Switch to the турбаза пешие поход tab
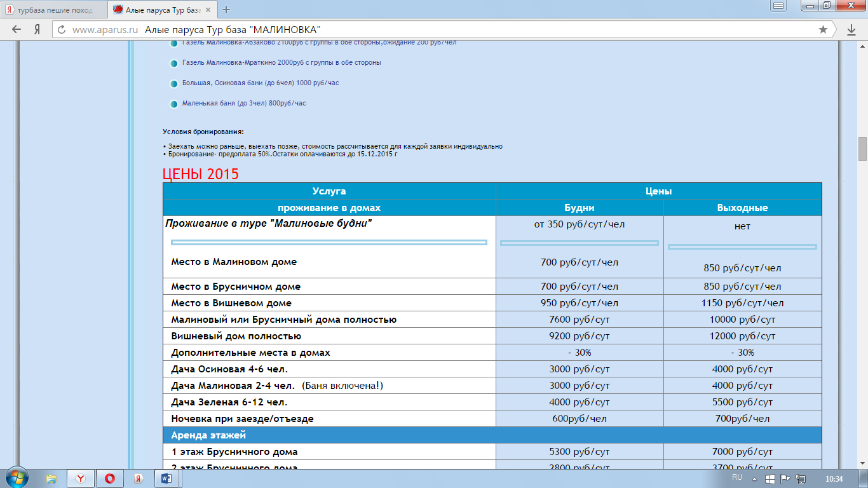 [55, 10]
